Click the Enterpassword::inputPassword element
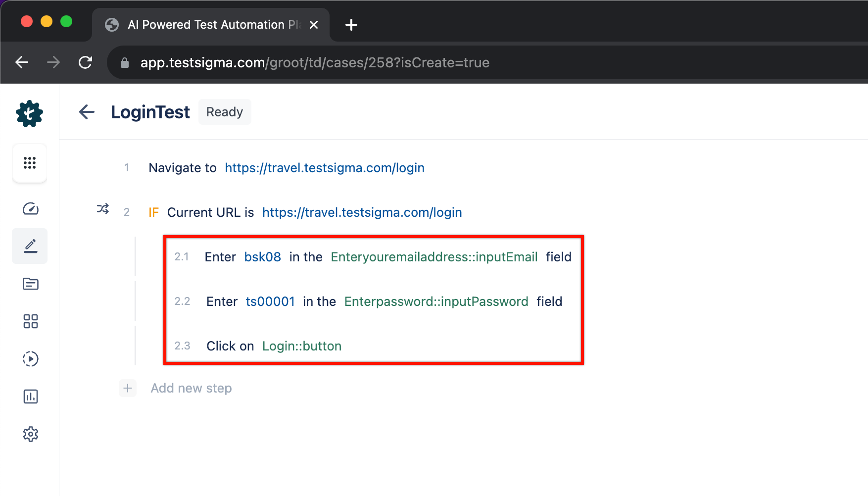This screenshot has width=868, height=496. 436,301
